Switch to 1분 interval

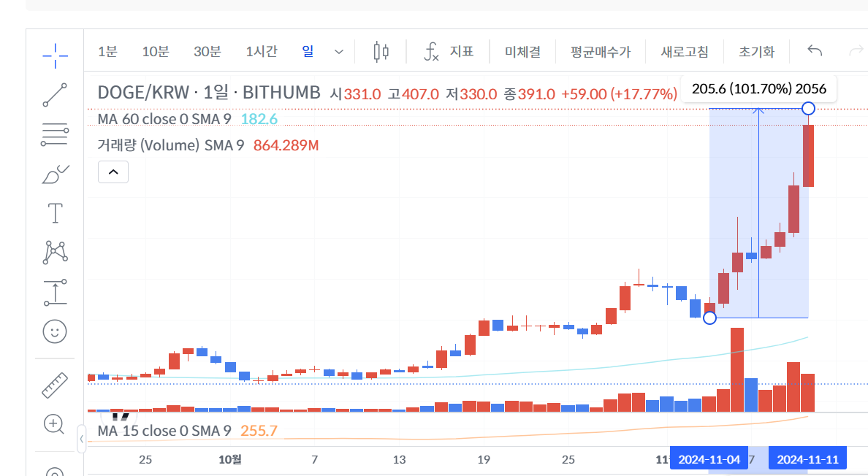[x=107, y=51]
